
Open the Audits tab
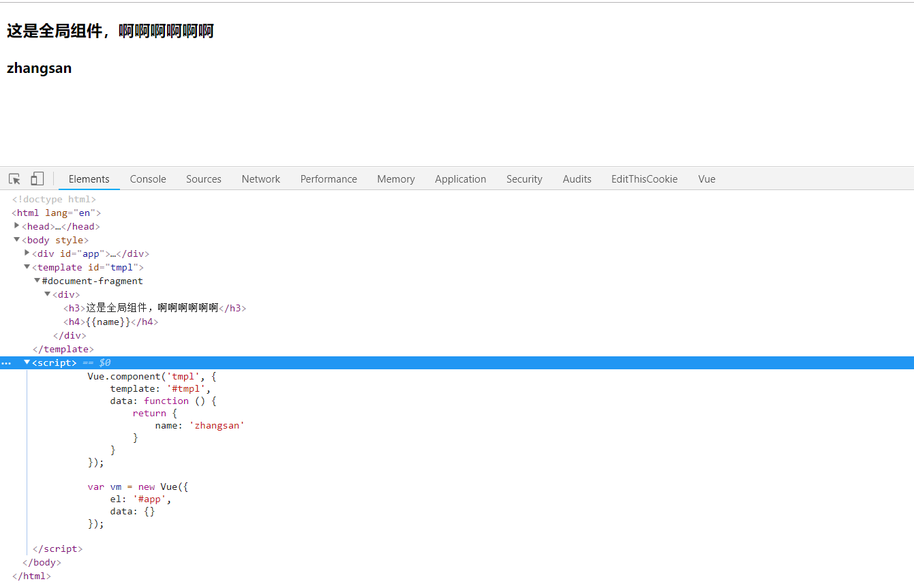tap(577, 179)
